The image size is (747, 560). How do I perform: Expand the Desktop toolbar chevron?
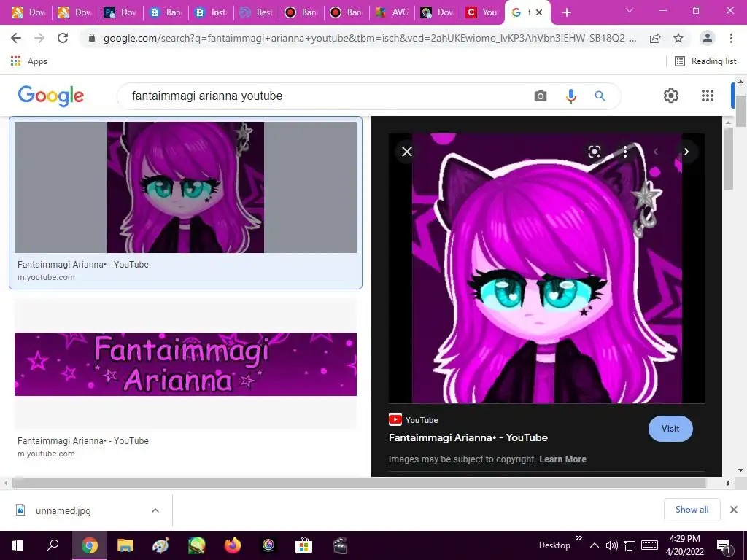579,538
